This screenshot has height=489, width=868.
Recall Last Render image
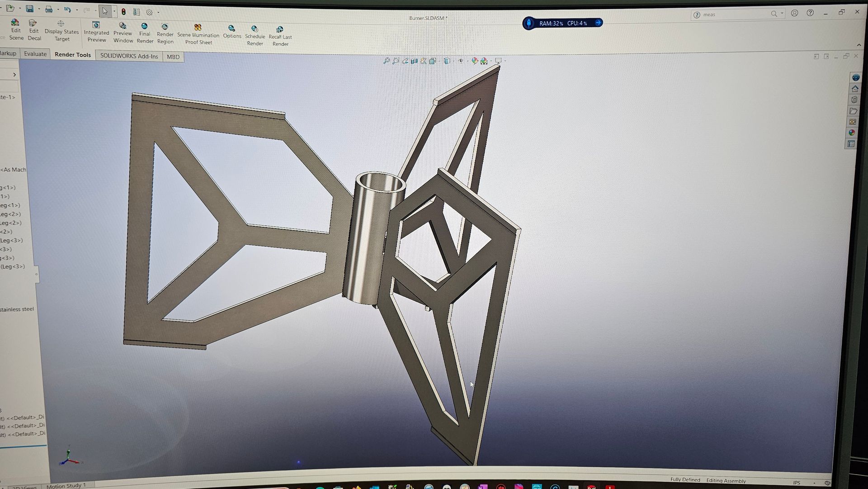point(280,36)
